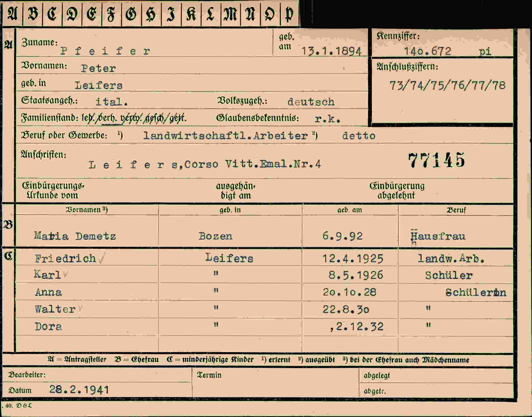
Task: Select the letter K index tab
Action: (x=191, y=13)
